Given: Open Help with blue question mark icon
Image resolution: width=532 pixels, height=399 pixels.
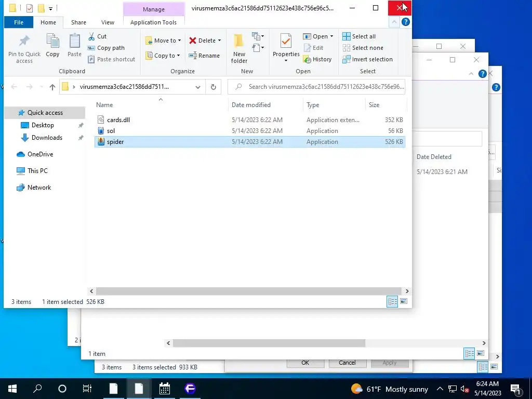Looking at the screenshot, I should click(x=405, y=22).
